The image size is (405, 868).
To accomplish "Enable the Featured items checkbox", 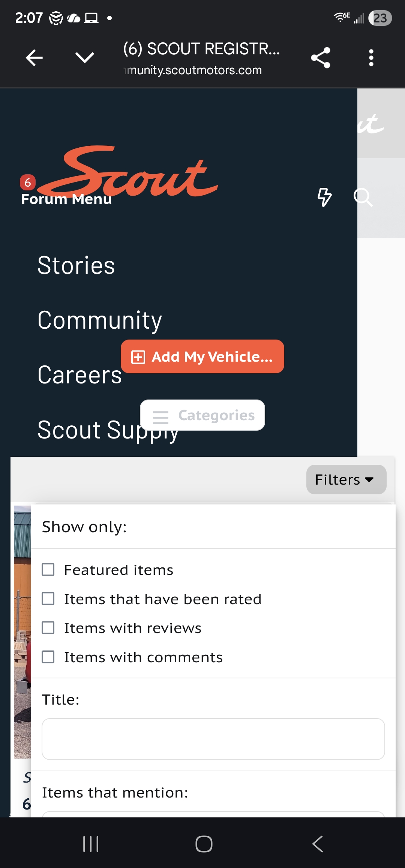I will coord(48,570).
